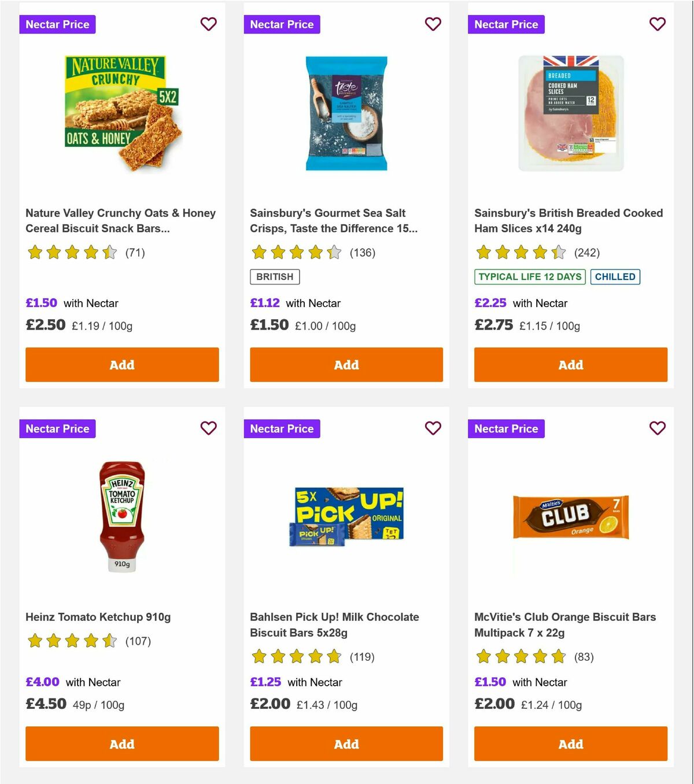The width and height of the screenshot is (694, 784).
Task: Click the heart icon on Sea Salt Crisps
Action: click(x=433, y=24)
